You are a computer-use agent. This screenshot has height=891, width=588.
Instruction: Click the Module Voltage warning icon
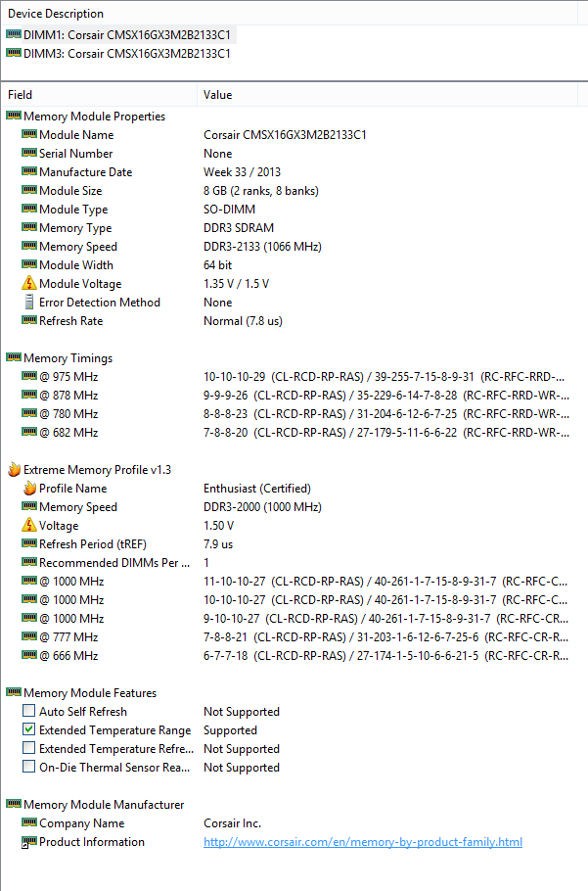29,283
